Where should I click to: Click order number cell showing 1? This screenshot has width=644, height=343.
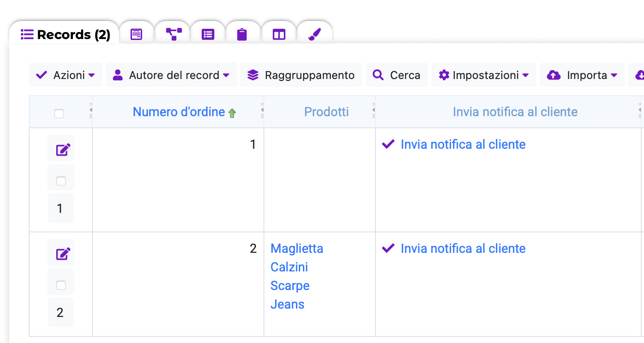178,180
